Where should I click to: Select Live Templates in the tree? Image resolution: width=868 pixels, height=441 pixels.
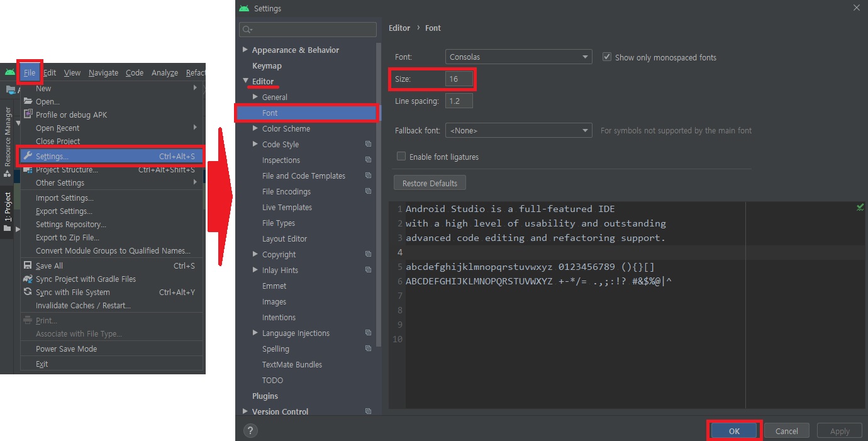click(287, 207)
